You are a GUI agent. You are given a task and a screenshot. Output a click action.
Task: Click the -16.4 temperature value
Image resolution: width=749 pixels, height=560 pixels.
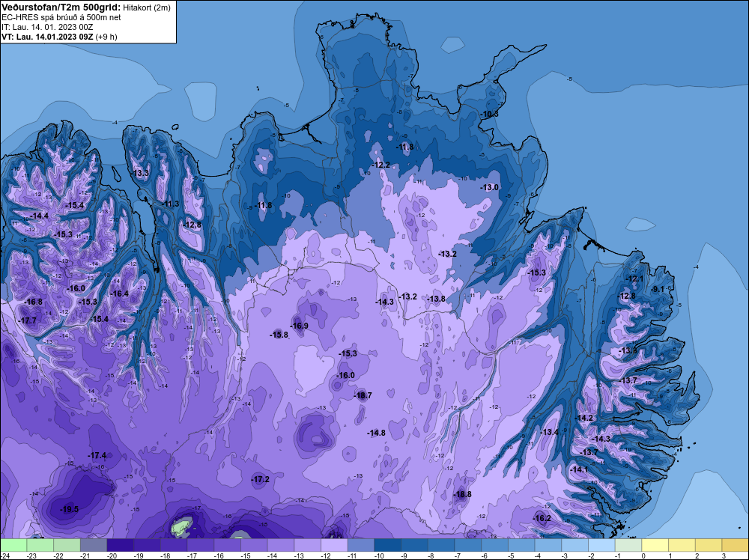[x=119, y=293]
